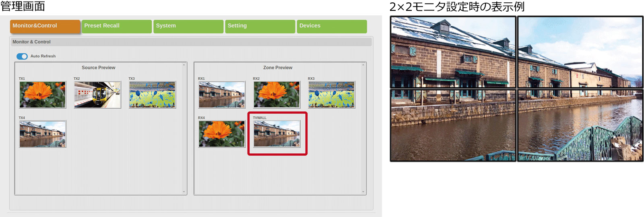Screen dimensions: 644x217
Task: Click the Monitor & Control section title
Action: tap(31, 42)
